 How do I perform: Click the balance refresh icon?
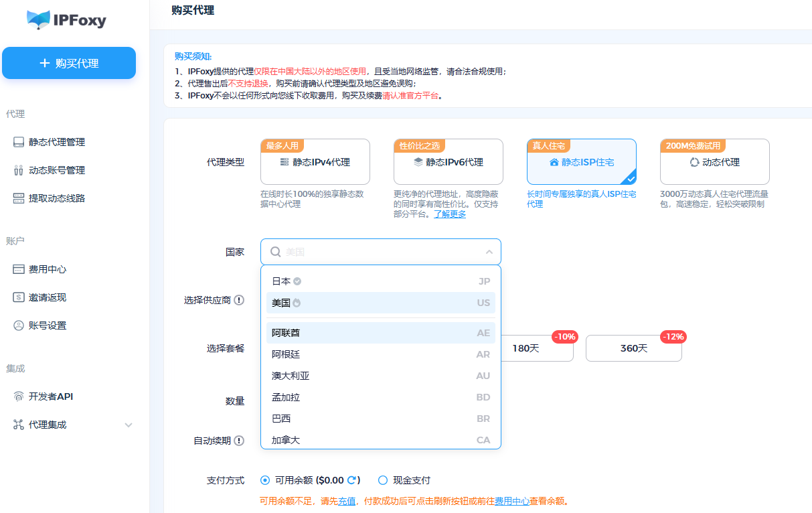351,480
